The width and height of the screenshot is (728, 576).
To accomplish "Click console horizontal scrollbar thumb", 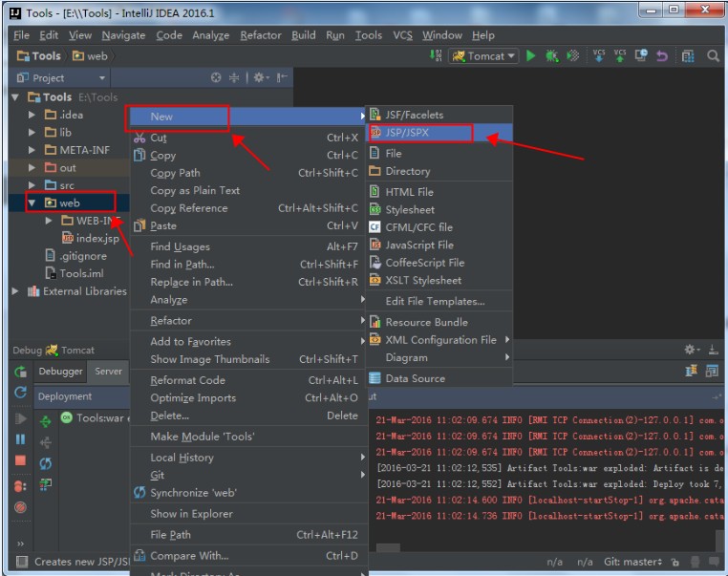I will point(388,548).
